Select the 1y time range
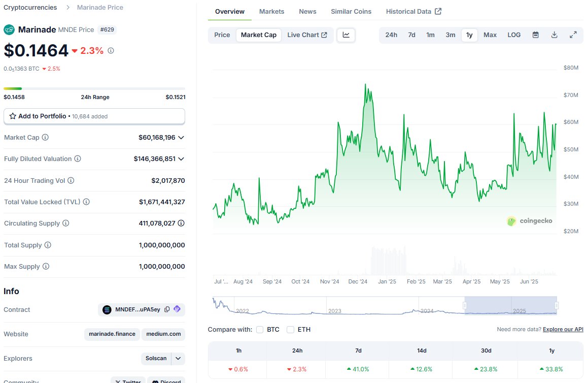 [469, 35]
